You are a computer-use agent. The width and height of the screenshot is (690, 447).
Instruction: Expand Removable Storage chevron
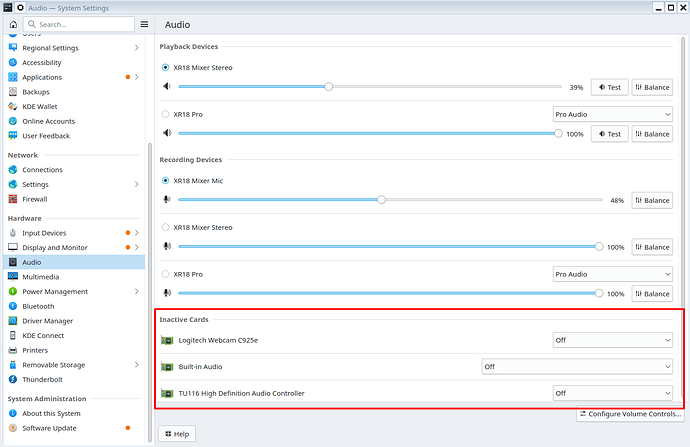136,365
